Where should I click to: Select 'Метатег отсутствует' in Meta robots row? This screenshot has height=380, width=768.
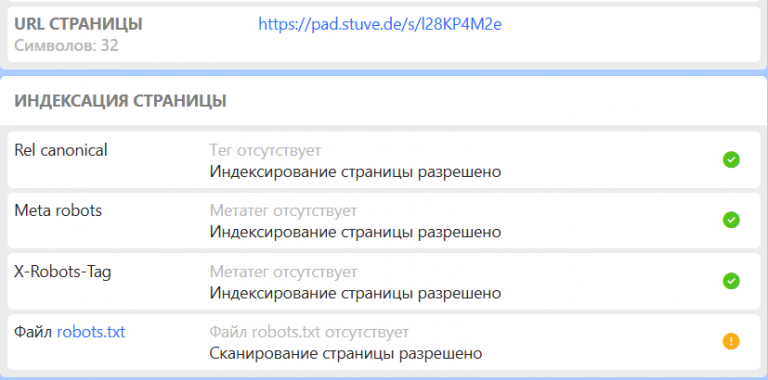[x=284, y=211]
